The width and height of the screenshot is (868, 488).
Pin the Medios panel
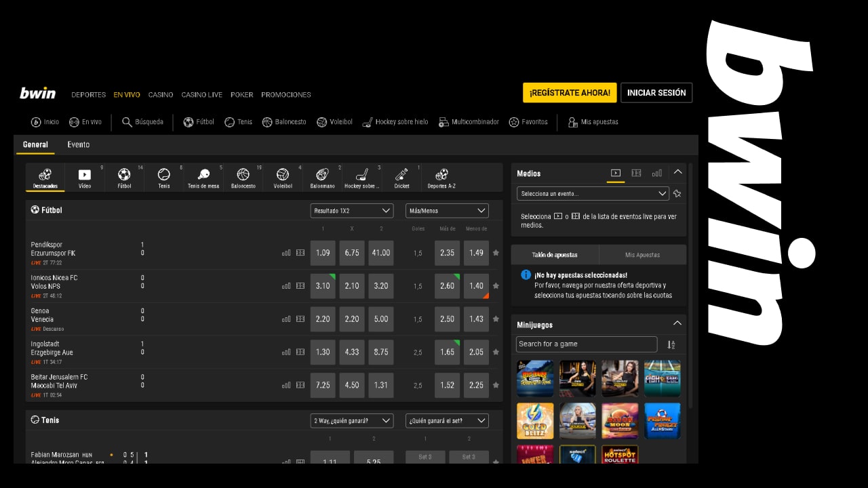(677, 194)
